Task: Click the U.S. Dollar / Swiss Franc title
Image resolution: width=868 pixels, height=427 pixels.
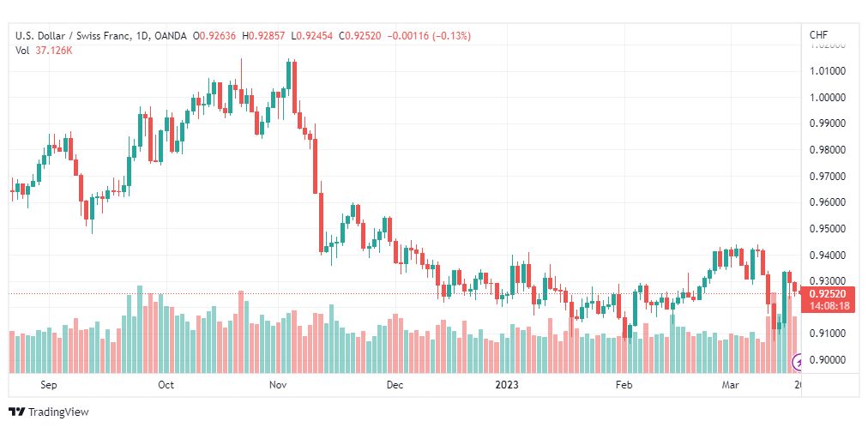Action: [74, 36]
